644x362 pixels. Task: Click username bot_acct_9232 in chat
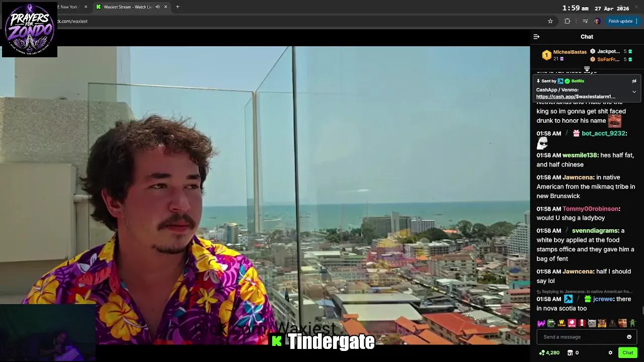(x=603, y=133)
